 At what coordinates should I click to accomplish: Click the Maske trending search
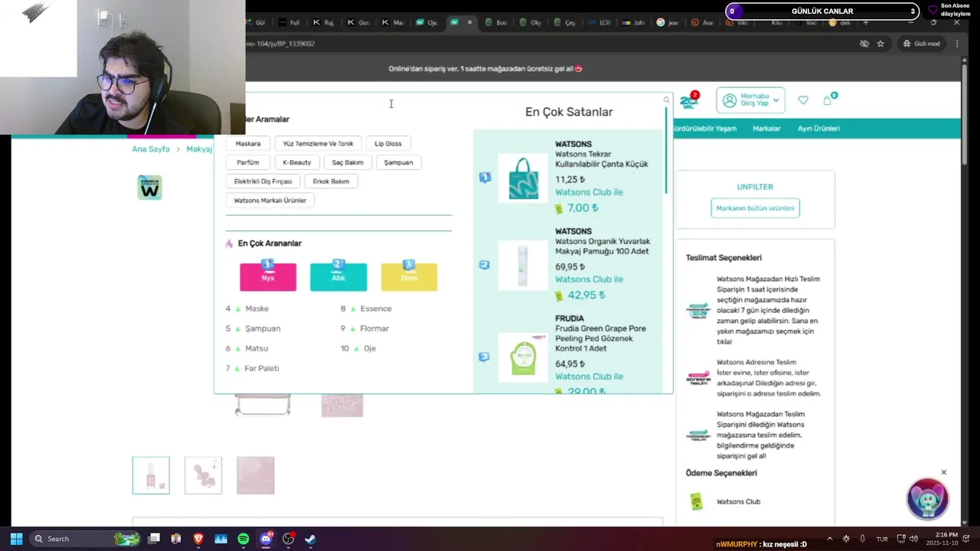coord(256,308)
